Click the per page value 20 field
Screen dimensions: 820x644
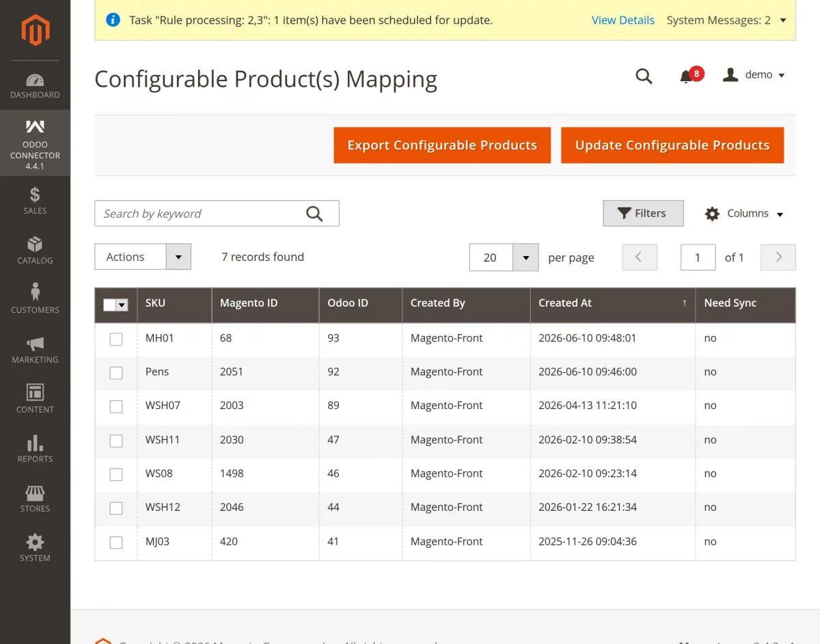491,257
